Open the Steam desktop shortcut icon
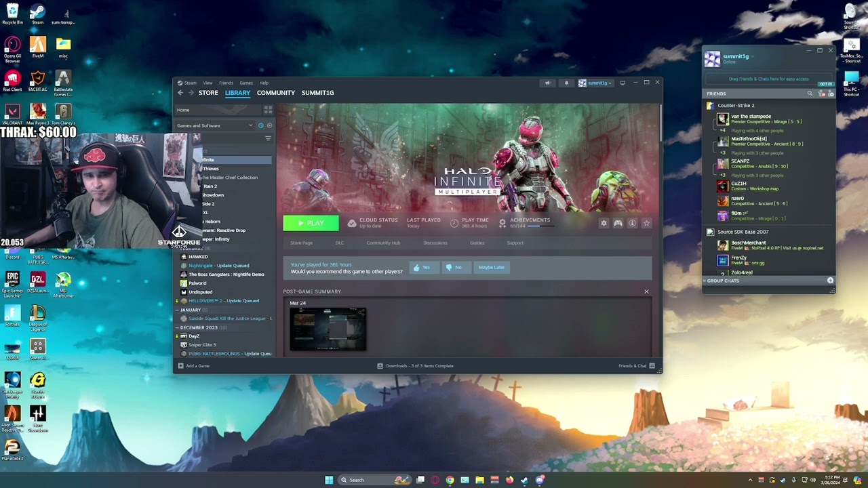The width and height of the screenshot is (868, 488). 37,14
